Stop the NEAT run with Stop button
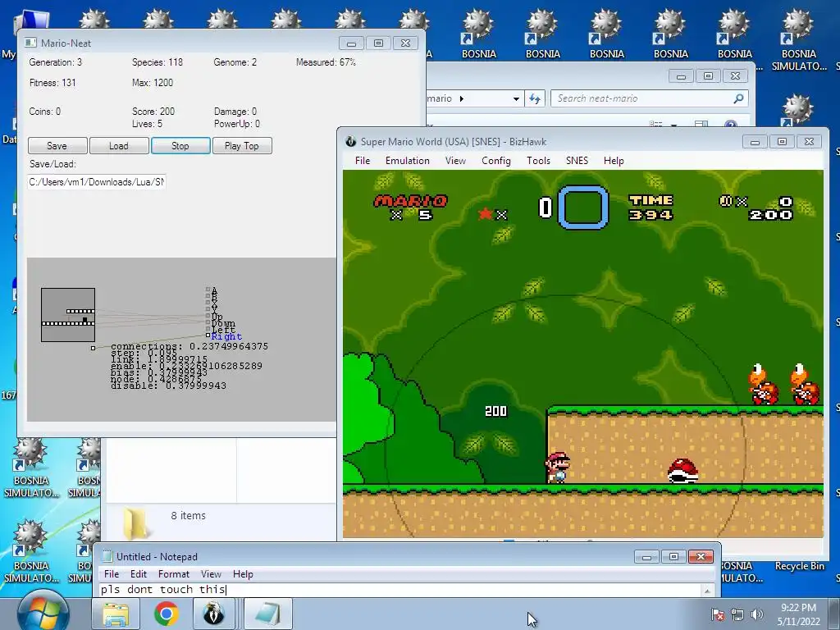The height and width of the screenshot is (630, 840). click(180, 146)
